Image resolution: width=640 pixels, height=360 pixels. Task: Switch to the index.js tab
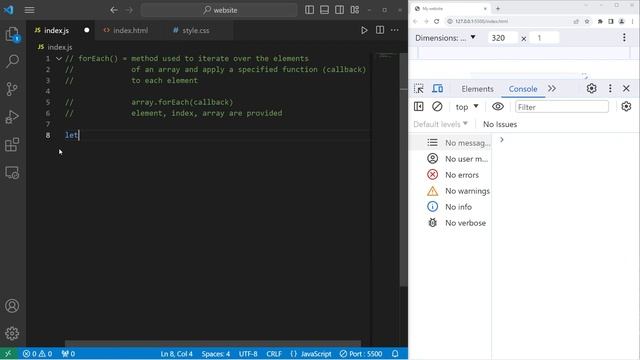tap(56, 30)
